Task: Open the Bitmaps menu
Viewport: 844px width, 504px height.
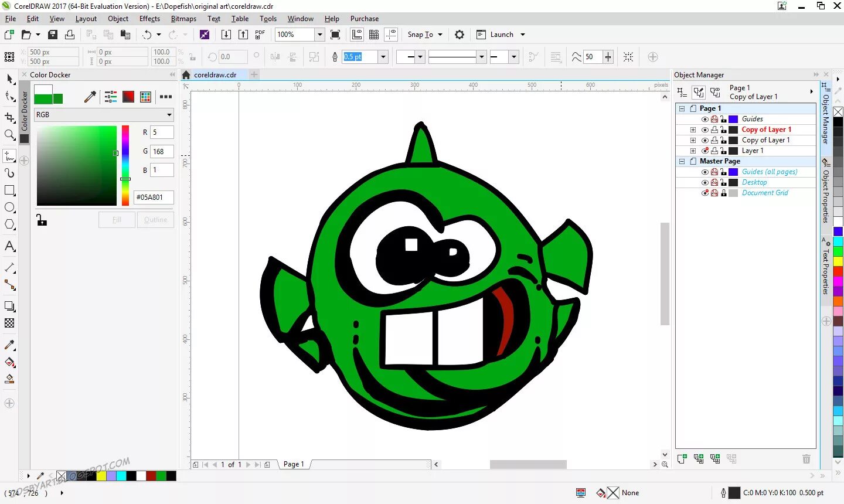Action: pyautogui.click(x=183, y=19)
